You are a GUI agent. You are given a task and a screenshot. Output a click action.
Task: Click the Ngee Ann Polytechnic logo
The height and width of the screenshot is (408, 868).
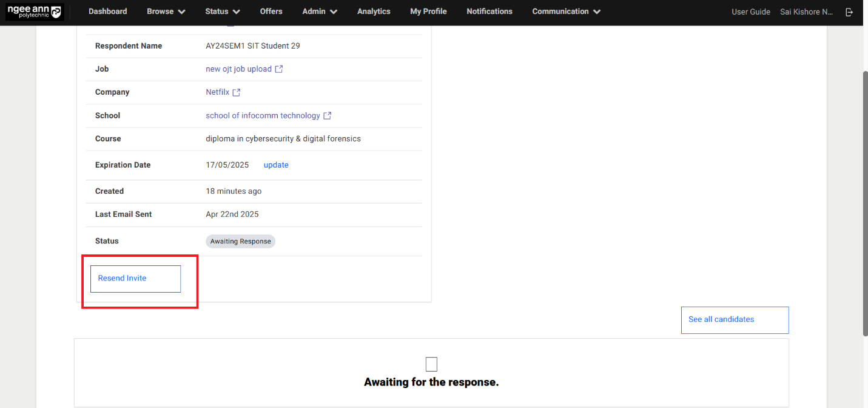pos(35,12)
